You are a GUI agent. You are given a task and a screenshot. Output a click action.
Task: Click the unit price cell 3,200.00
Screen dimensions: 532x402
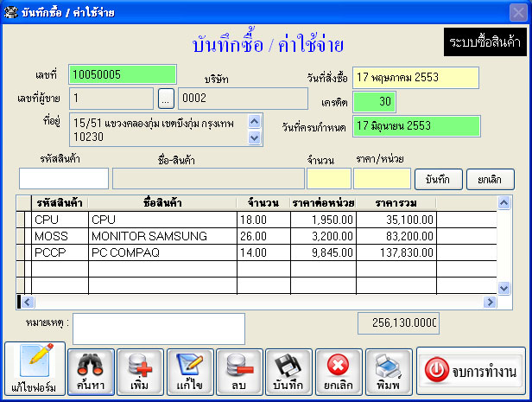coord(323,236)
